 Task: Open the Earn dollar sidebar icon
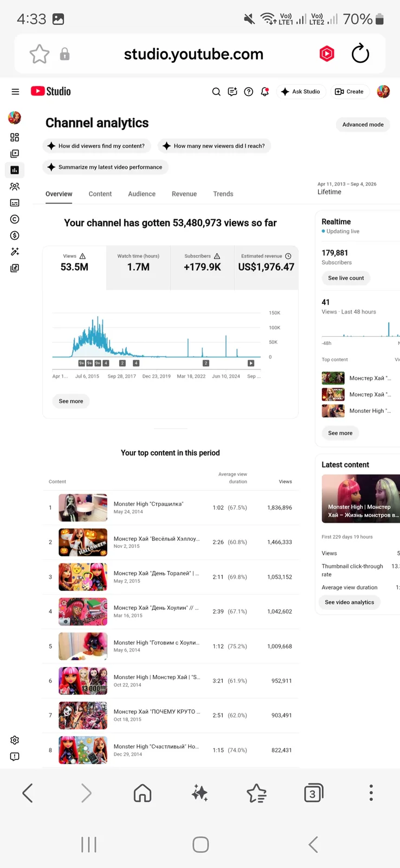click(15, 235)
